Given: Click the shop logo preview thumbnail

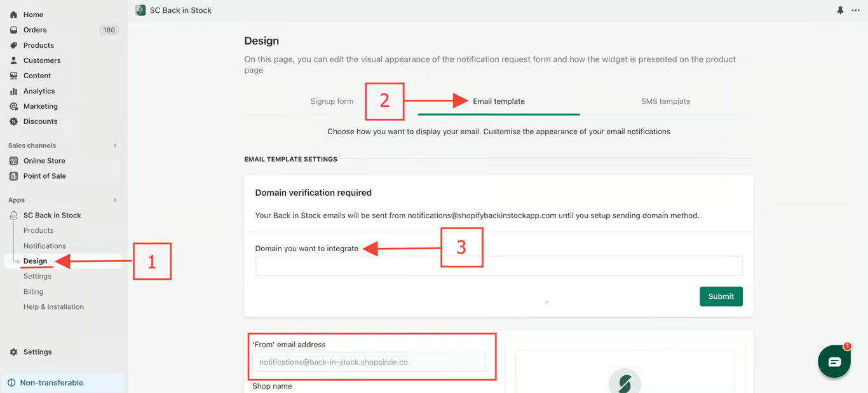Looking at the screenshot, I should pyautogui.click(x=625, y=382).
